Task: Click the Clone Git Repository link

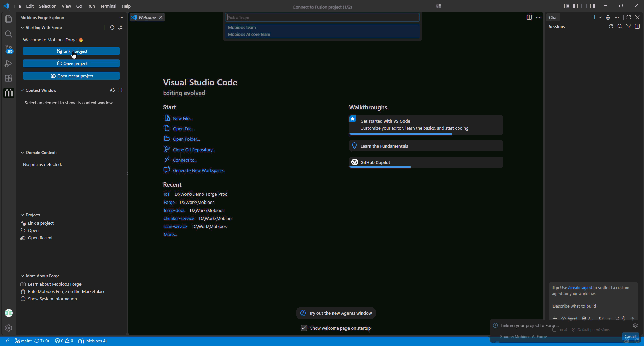Action: coord(194,150)
